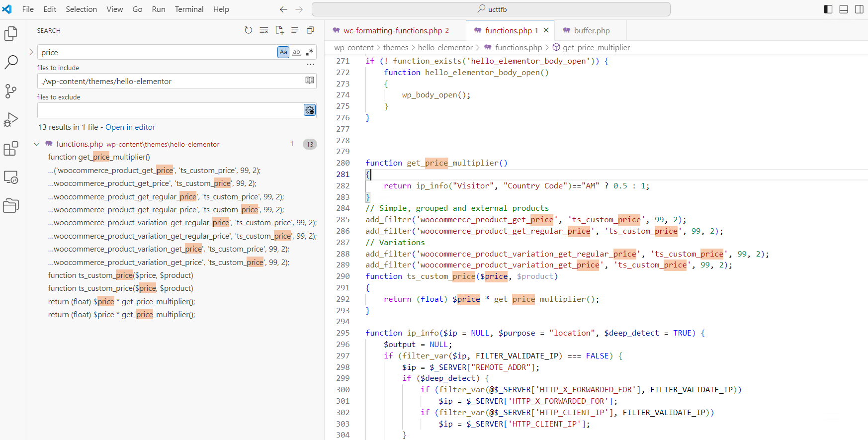Click the Open in editor link
The height and width of the screenshot is (440, 868).
[x=130, y=127]
